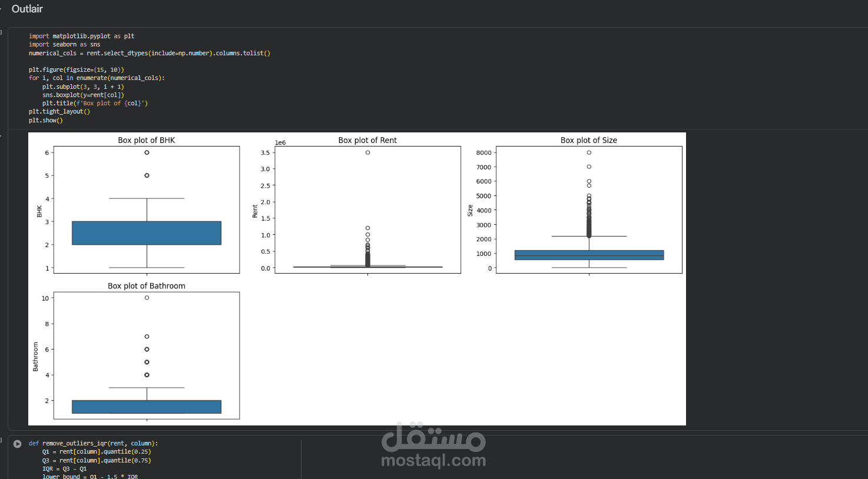This screenshot has width=868, height=479.
Task: Click the blue box in the Size plot
Action: pyautogui.click(x=589, y=255)
